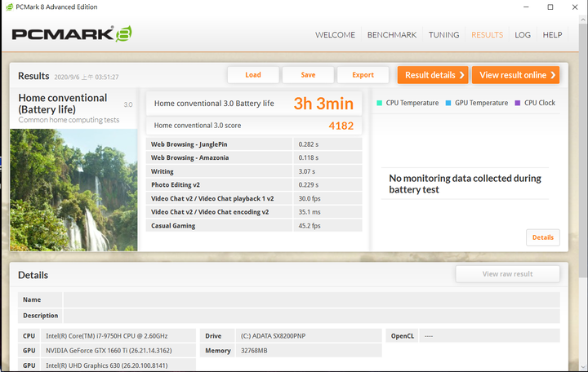Click the 3h 3min battery life value

click(x=323, y=104)
